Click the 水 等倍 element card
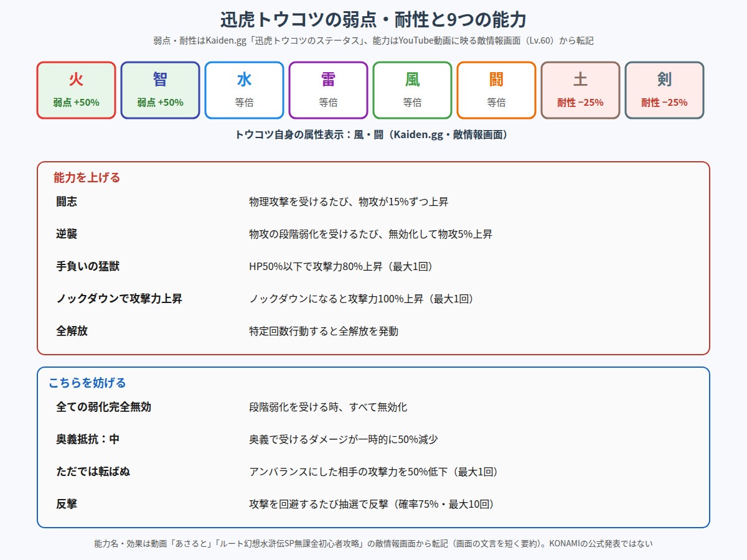Viewport: 747px width, 560px height. [x=244, y=90]
